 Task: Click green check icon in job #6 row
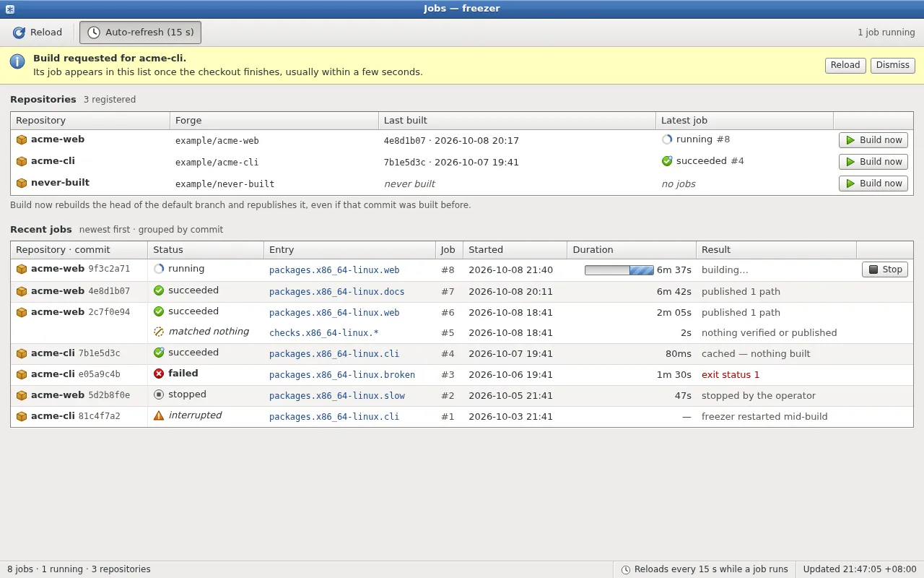(159, 311)
